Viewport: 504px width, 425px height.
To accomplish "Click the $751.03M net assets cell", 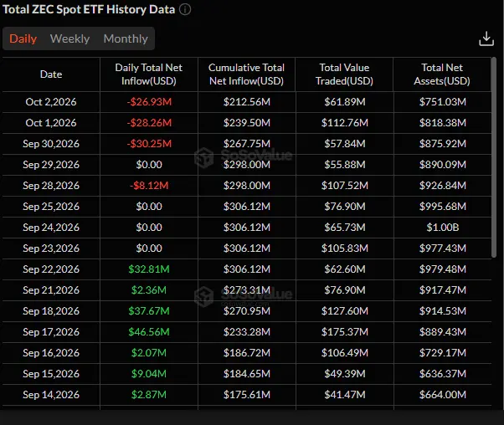I will [443, 102].
